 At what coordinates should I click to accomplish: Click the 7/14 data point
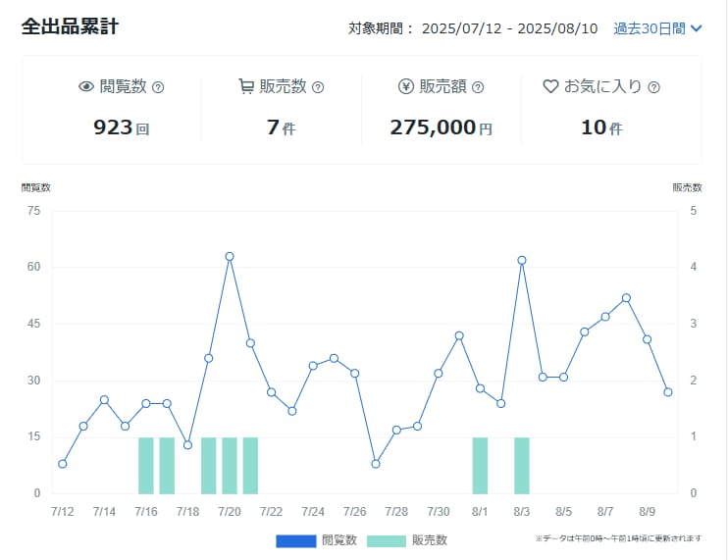tap(104, 400)
